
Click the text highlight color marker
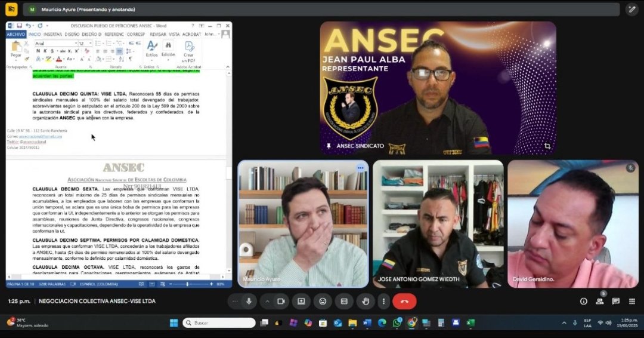pyautogui.click(x=48, y=59)
